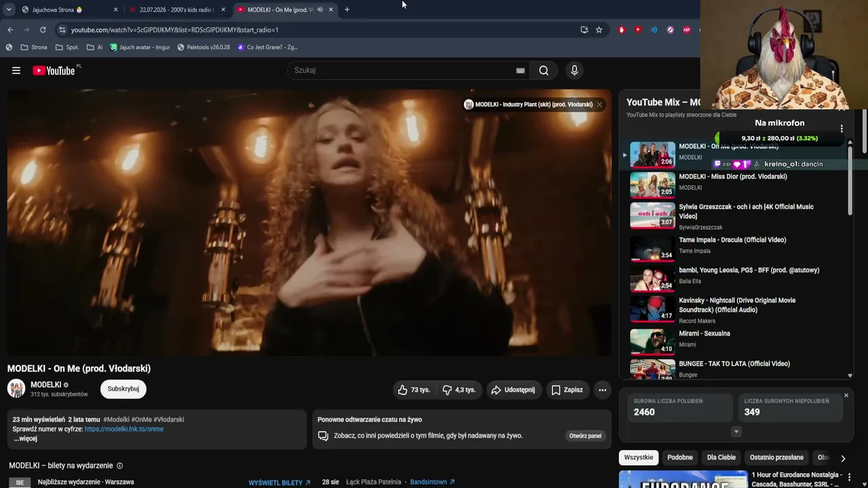
Task: Dislike the video (4,3 tys.)
Action: (x=459, y=390)
